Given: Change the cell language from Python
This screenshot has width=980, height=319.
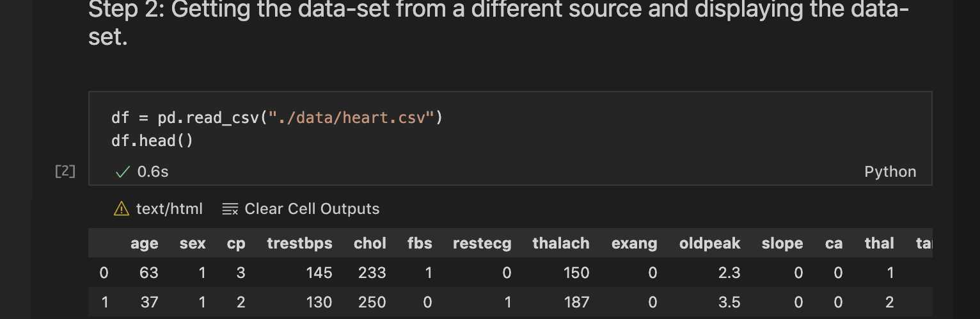Looking at the screenshot, I should click(x=890, y=172).
